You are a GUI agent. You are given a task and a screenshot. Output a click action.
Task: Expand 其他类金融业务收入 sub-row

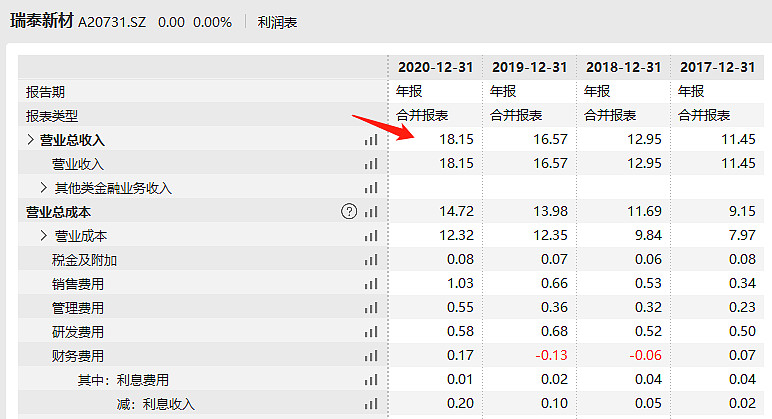[43, 188]
